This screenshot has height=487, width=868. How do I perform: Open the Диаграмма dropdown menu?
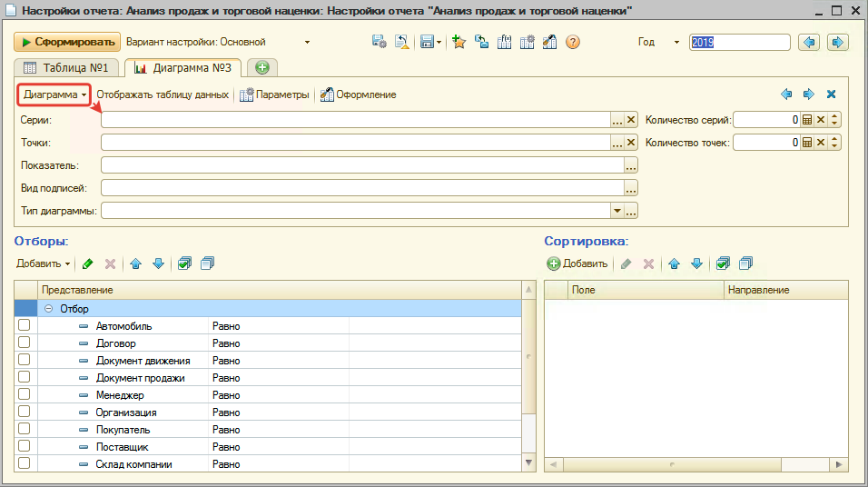click(54, 94)
